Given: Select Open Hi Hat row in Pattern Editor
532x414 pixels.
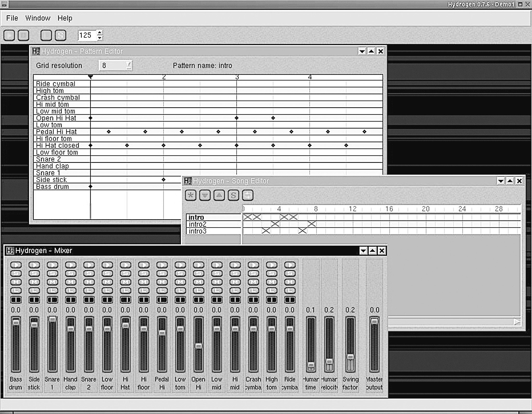Looking at the screenshot, I should [62, 118].
